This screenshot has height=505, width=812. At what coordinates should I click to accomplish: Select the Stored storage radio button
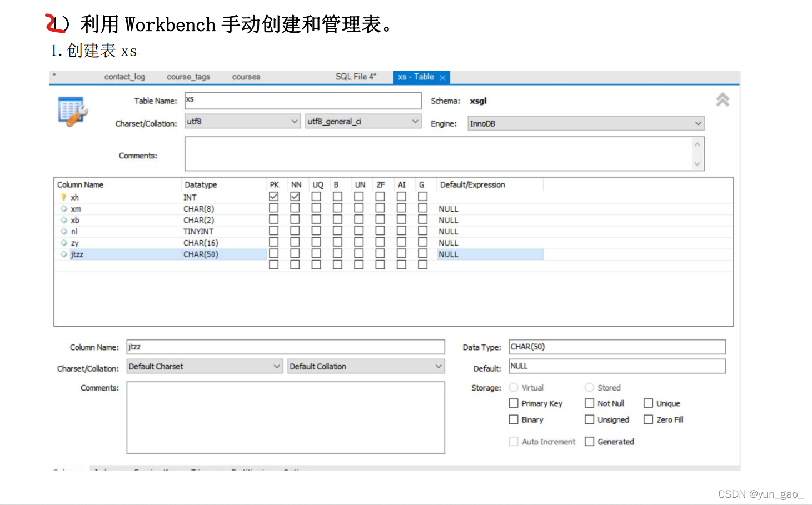(589, 388)
